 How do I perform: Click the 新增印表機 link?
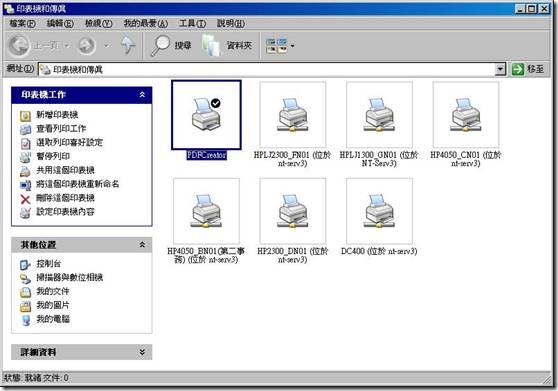(57, 115)
